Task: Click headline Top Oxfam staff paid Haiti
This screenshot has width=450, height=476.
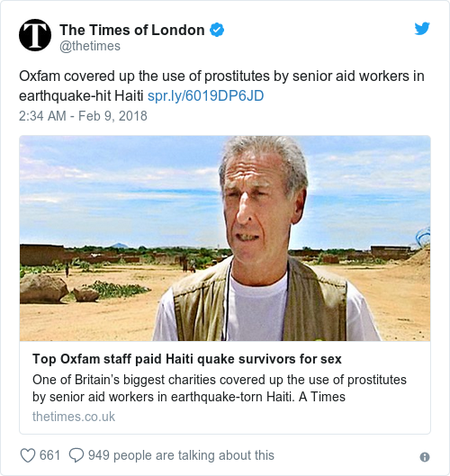Action: (187, 359)
